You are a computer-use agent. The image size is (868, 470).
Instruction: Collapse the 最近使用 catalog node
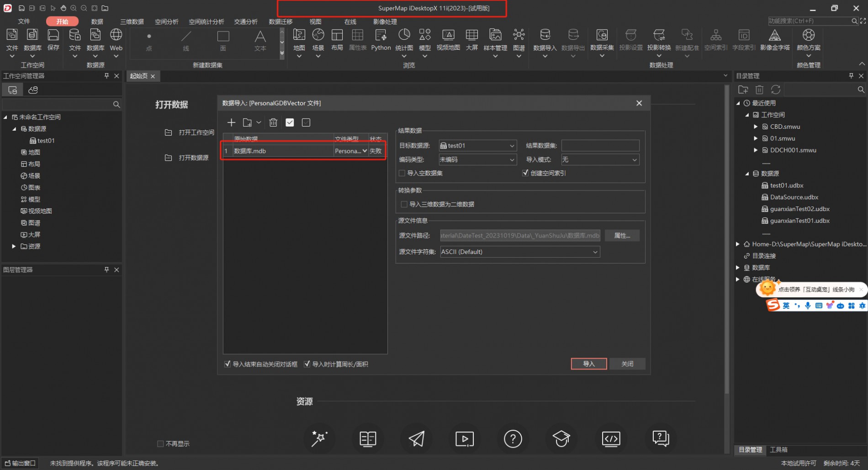pos(738,103)
